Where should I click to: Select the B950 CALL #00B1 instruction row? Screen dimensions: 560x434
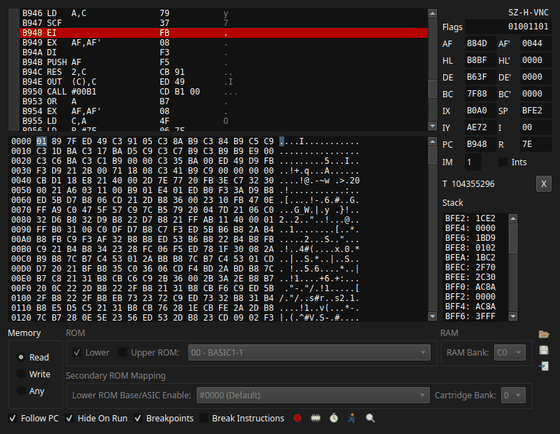(224, 92)
